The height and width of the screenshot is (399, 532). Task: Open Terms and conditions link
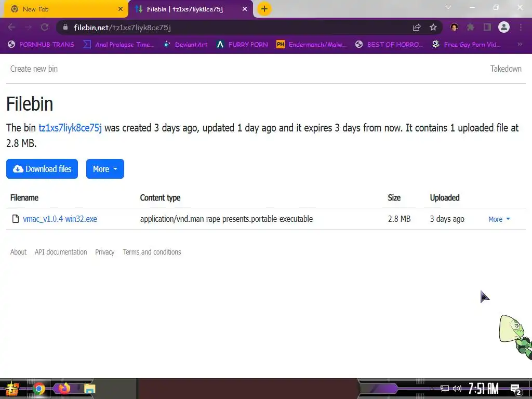click(x=152, y=252)
